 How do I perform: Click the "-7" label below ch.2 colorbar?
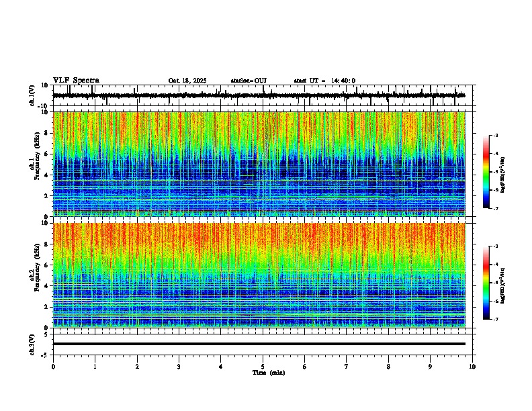click(495, 320)
